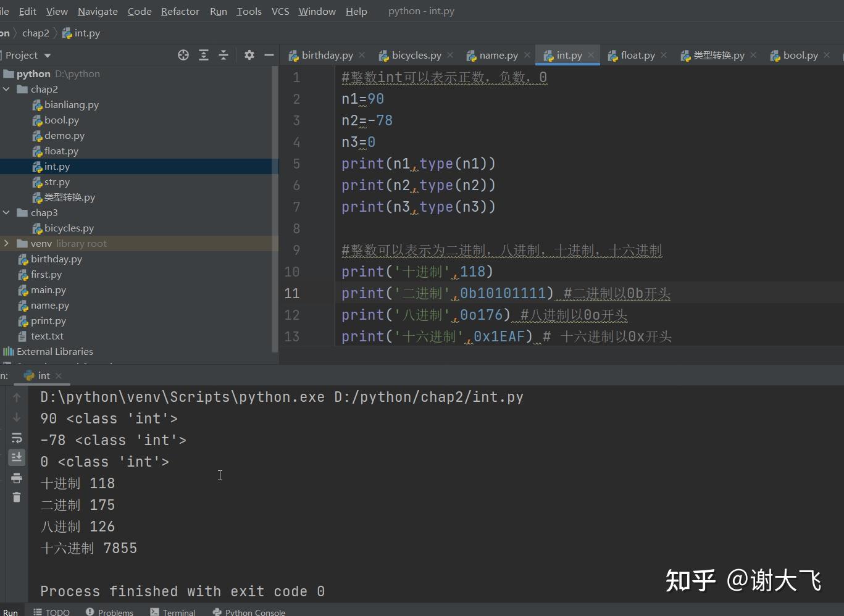Toggle scroll to end in Run console

(17, 457)
